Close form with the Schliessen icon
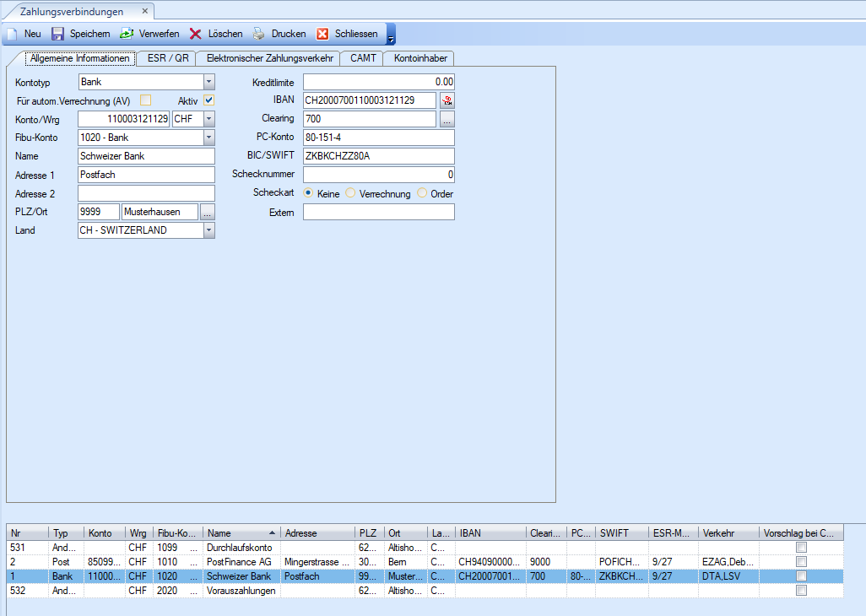866x616 pixels. click(x=322, y=34)
